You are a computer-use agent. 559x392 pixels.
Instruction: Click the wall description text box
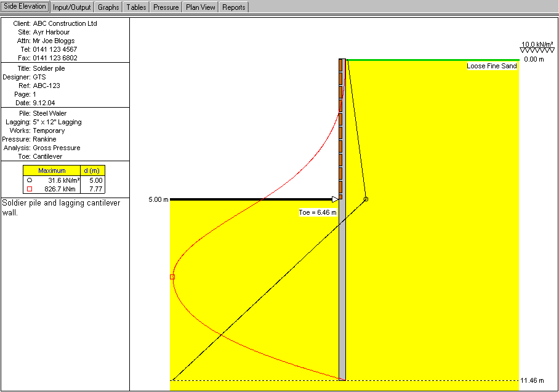[65, 207]
